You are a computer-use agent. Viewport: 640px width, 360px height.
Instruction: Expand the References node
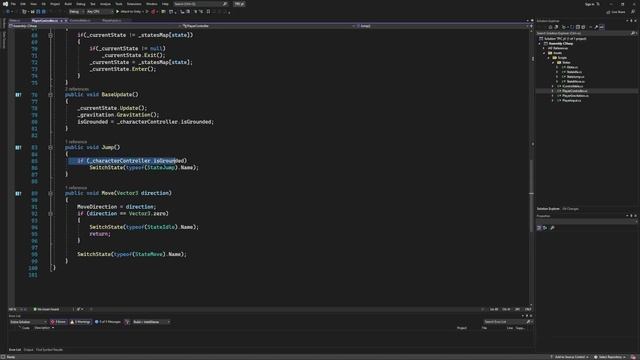coord(544,48)
